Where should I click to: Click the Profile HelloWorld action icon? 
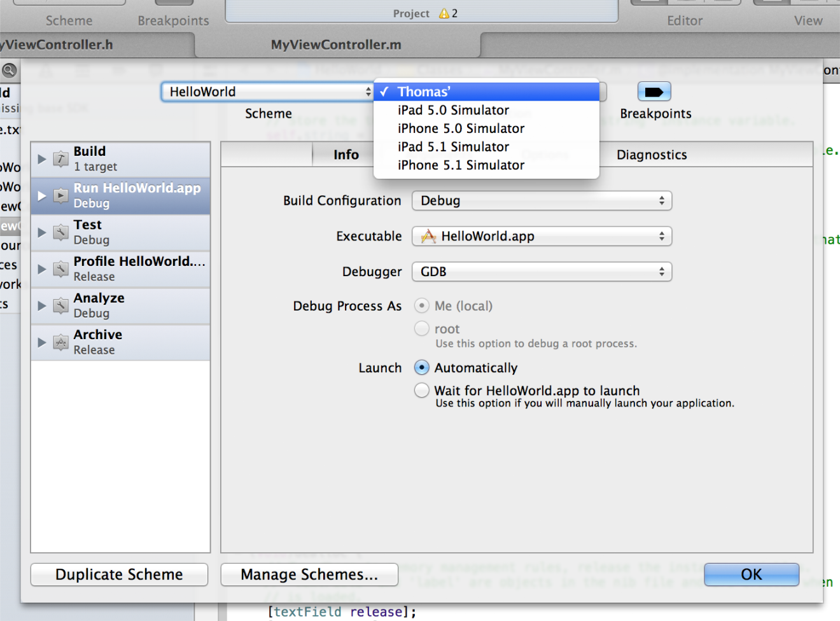tap(60, 269)
